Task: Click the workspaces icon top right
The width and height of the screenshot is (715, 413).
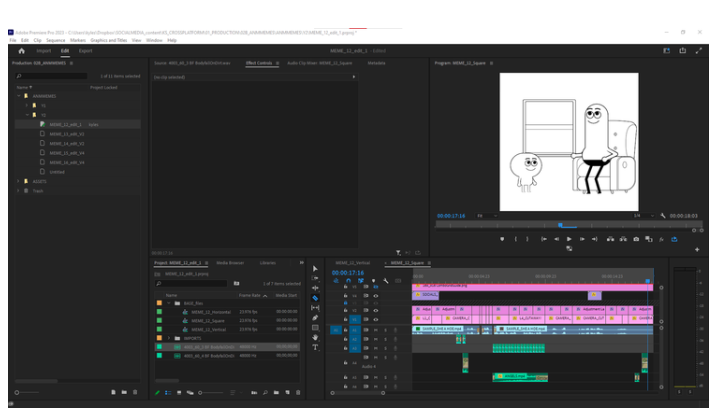Action: pos(667,51)
